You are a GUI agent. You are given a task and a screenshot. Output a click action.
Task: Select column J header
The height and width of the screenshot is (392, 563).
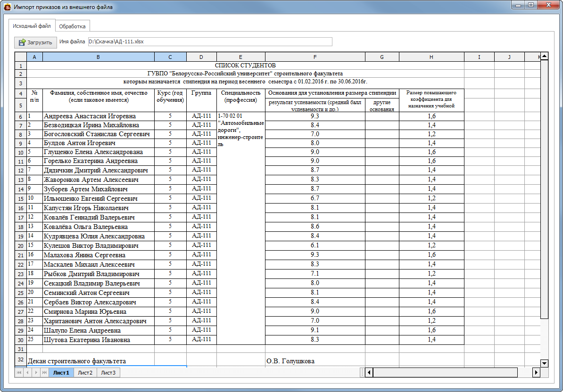tap(509, 57)
